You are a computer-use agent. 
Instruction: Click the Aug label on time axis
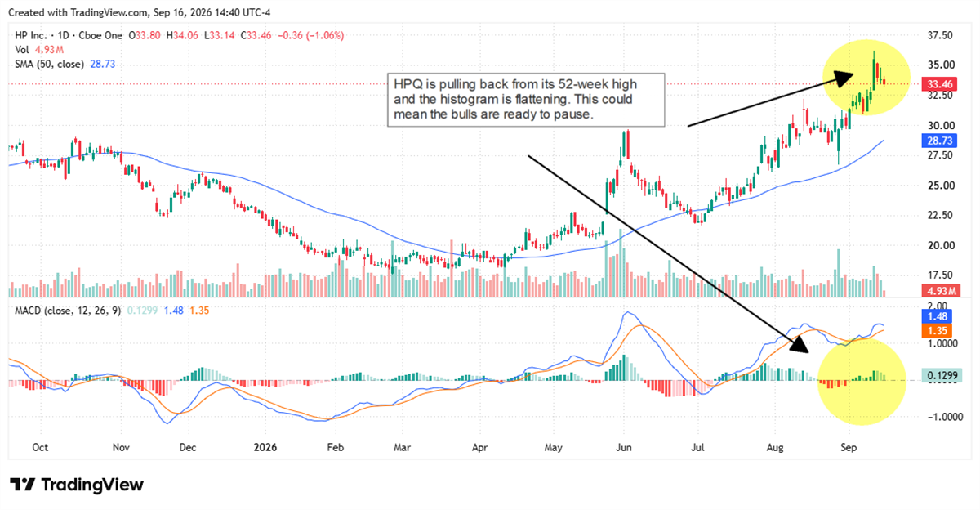776,448
